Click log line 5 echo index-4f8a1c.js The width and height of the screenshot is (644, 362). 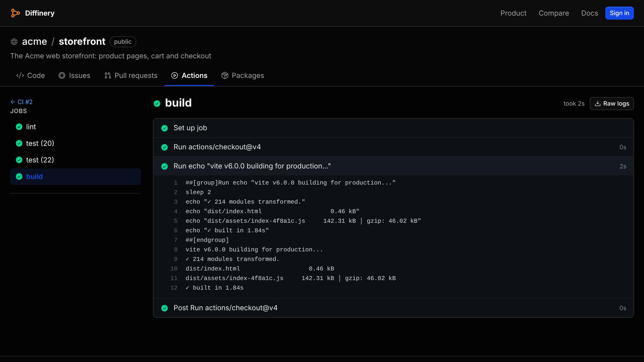click(303, 221)
